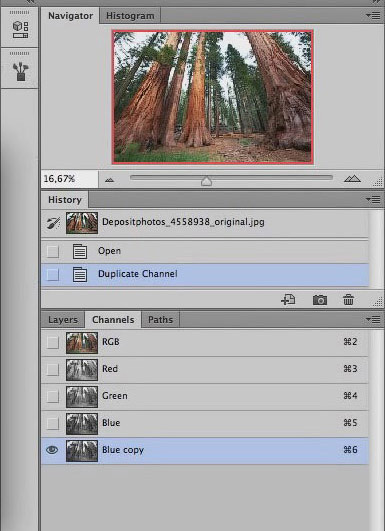Show the Green channel visibility box
Image resolution: width=385 pixels, height=531 pixels.
tap(52, 397)
